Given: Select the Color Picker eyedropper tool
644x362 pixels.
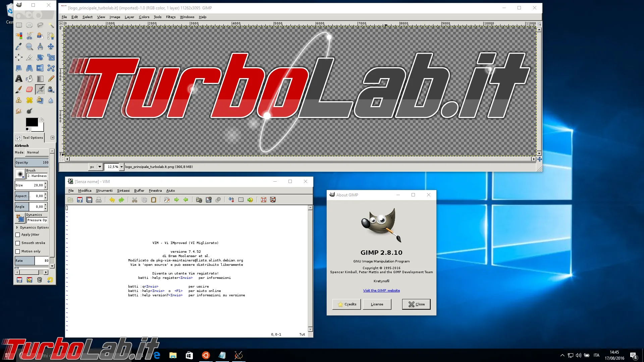Looking at the screenshot, I should click(19, 47).
